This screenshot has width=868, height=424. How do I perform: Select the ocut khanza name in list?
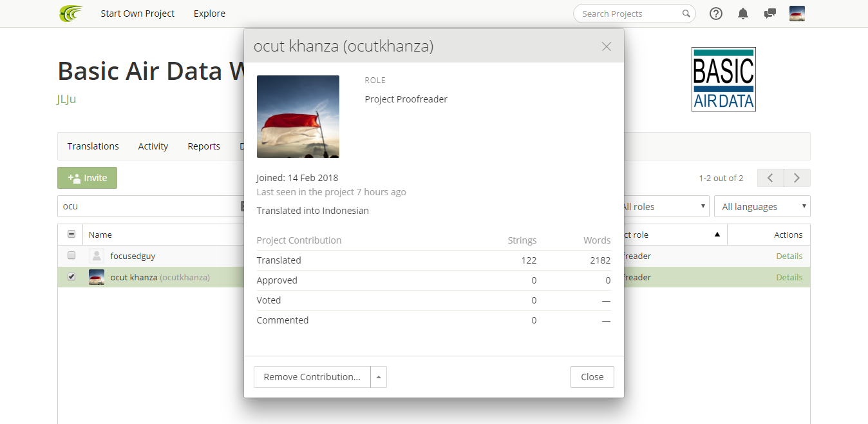[x=134, y=277]
